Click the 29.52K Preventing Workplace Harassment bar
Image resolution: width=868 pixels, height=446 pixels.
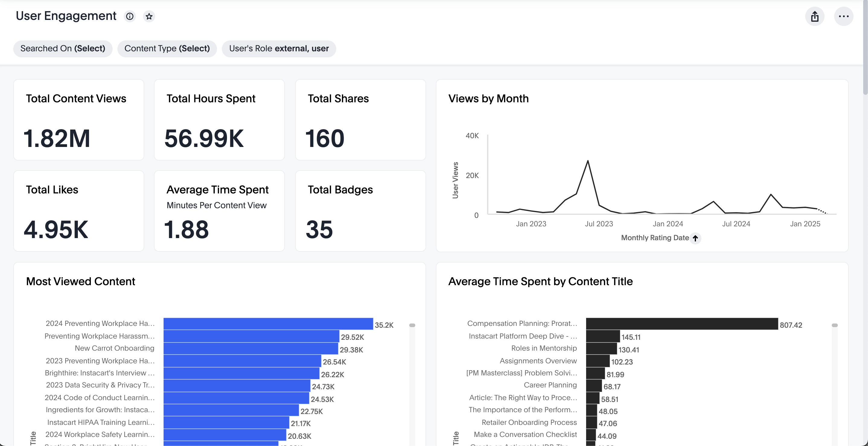[251, 336]
